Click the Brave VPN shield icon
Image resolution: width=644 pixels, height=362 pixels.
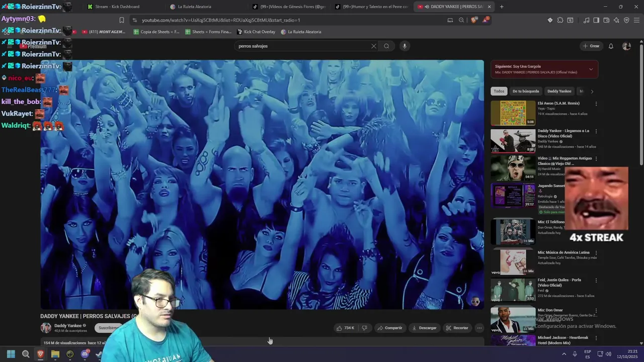pyautogui.click(x=626, y=20)
